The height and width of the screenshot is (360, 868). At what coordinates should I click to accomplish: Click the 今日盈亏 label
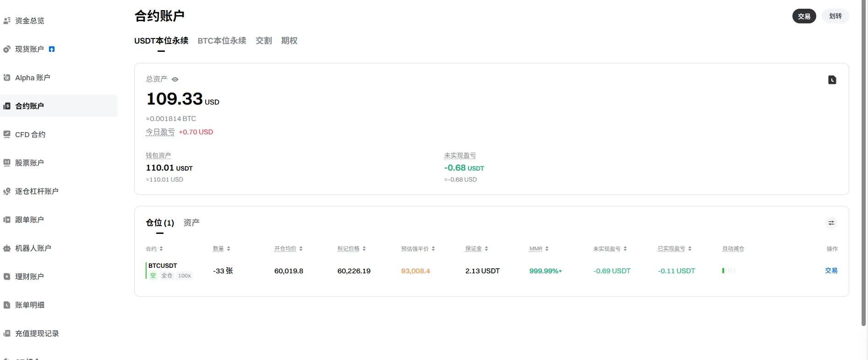pyautogui.click(x=160, y=132)
